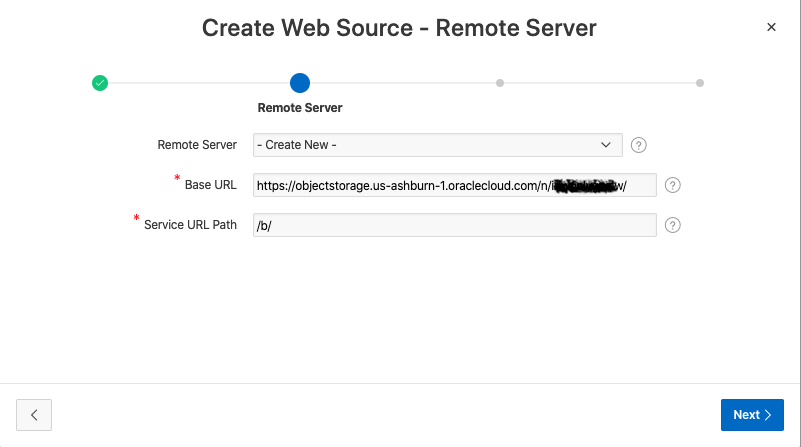Click the chevron arrow of Remote Server dropdown

point(606,145)
